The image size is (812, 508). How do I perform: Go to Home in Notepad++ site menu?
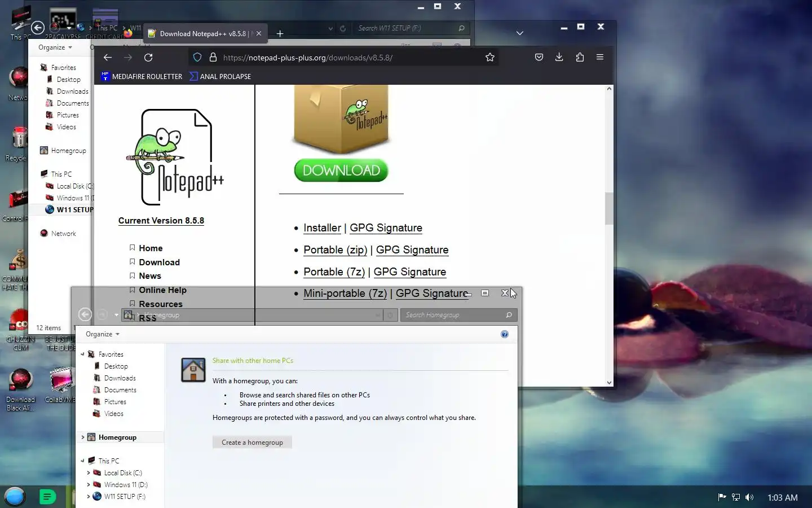151,248
